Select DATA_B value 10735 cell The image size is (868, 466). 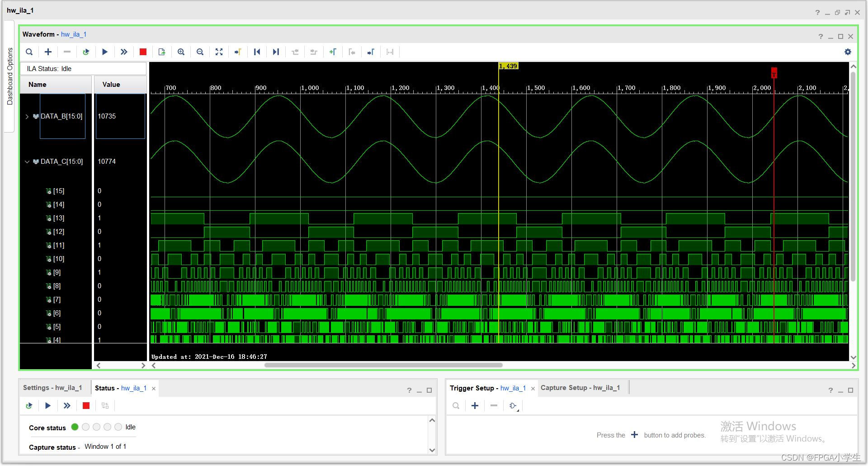pyautogui.click(x=120, y=116)
